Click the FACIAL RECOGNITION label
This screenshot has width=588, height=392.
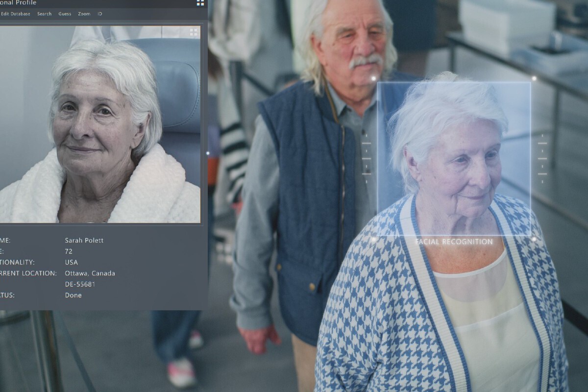click(x=454, y=242)
